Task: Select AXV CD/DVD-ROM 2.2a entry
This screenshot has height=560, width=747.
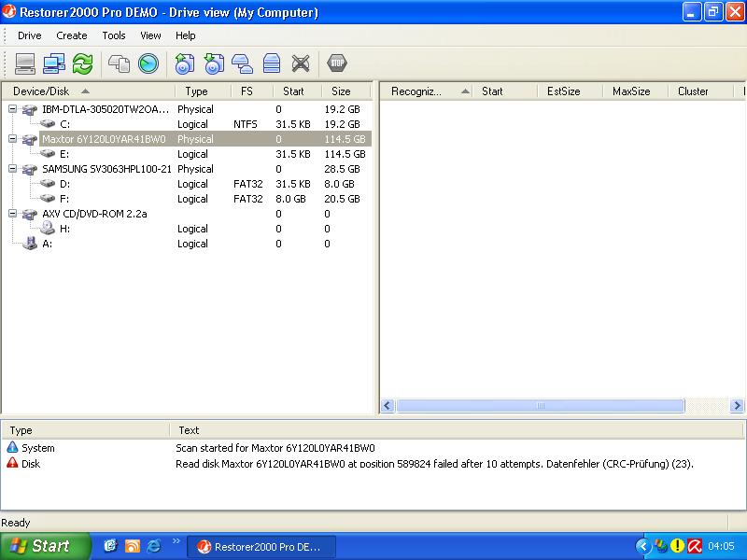Action: (94, 214)
